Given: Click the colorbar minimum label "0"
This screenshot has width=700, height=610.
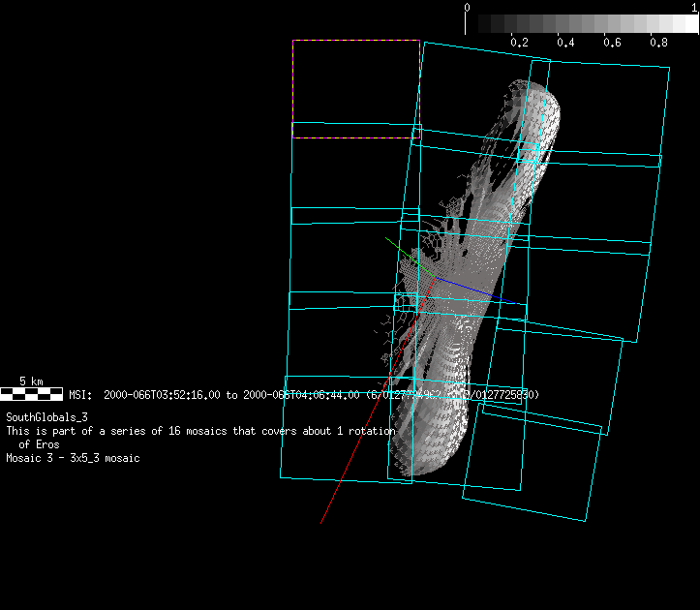Looking at the screenshot, I should (468, 7).
